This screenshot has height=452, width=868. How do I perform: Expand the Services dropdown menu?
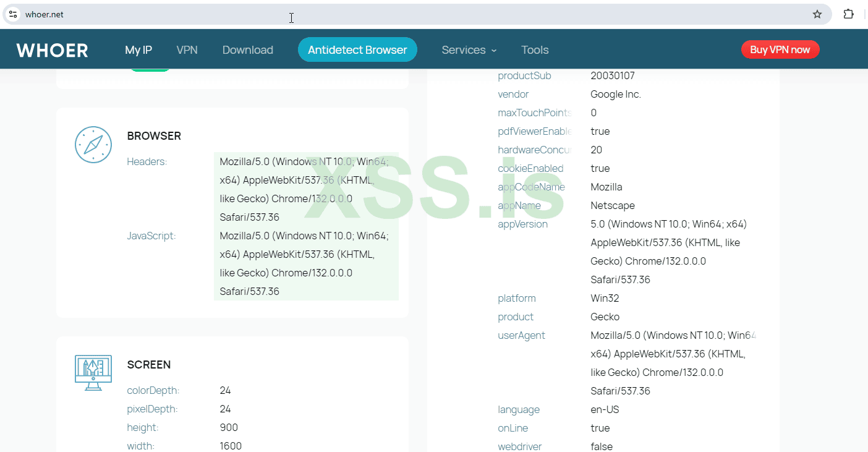click(469, 50)
